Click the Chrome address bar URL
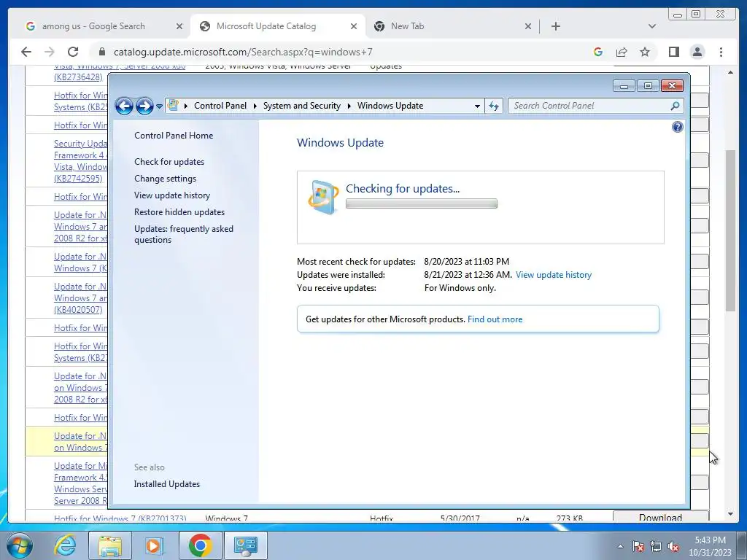Viewport: 747px width, 560px height. click(243, 52)
